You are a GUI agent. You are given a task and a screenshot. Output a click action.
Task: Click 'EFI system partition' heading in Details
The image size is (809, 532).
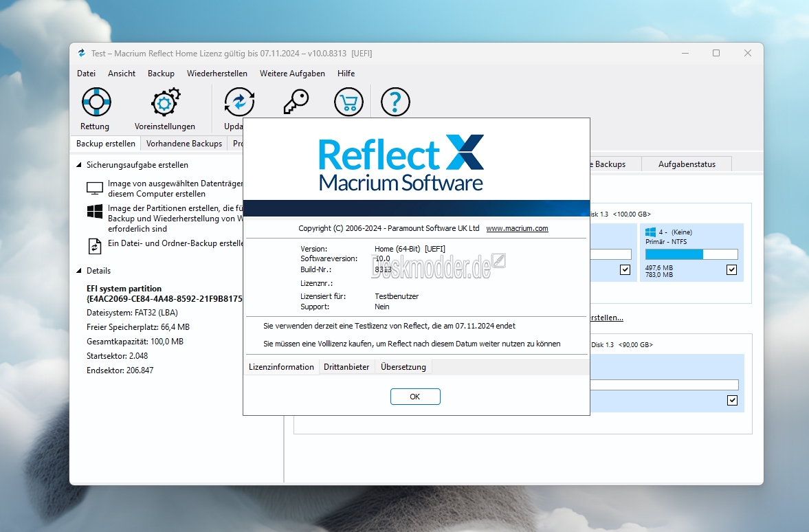click(x=124, y=289)
